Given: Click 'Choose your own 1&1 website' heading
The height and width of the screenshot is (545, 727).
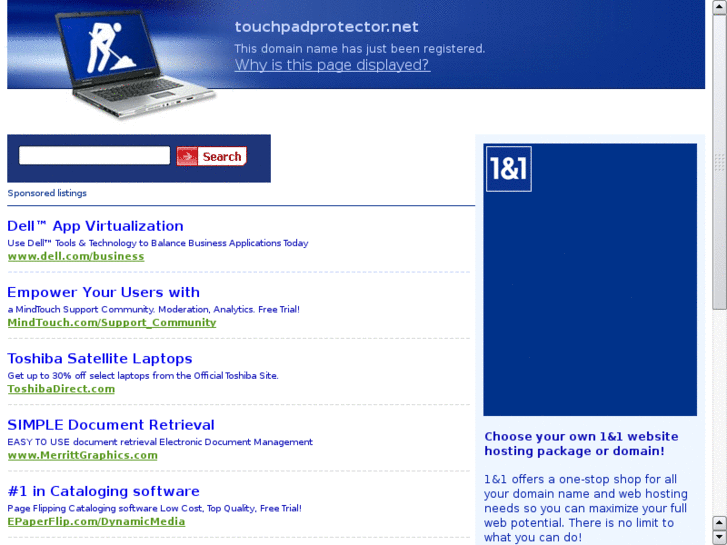Looking at the screenshot, I should pos(581,444).
